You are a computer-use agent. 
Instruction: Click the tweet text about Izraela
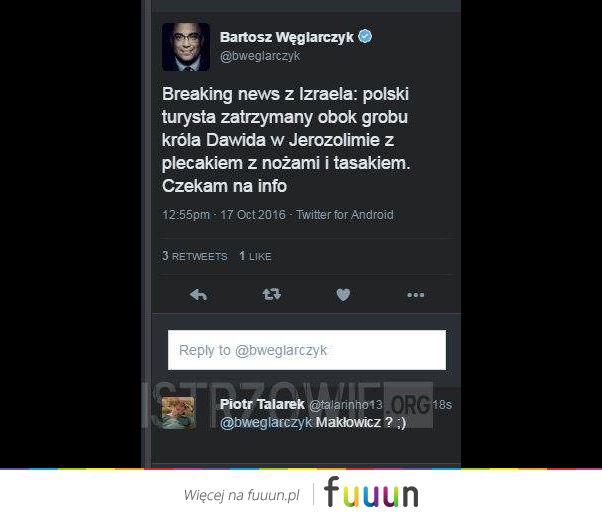(286, 140)
